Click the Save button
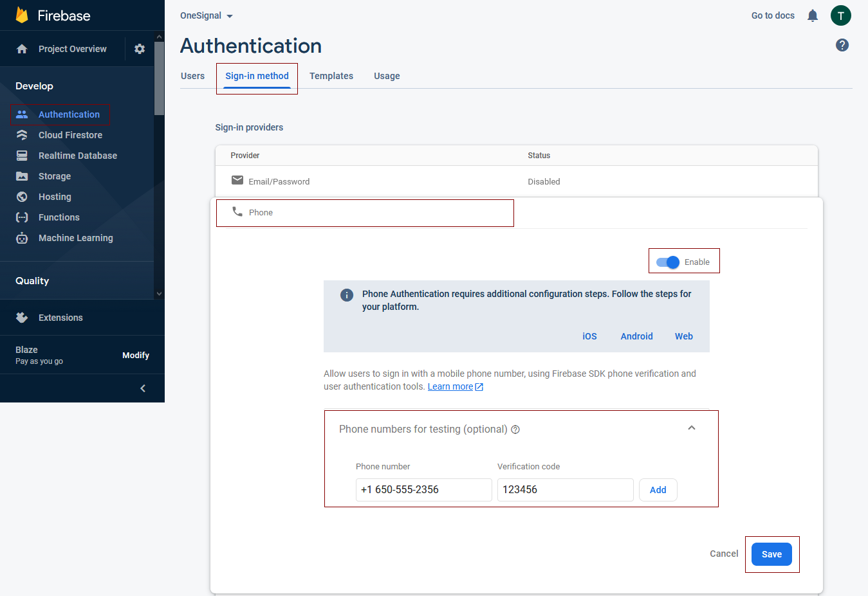 coord(771,554)
